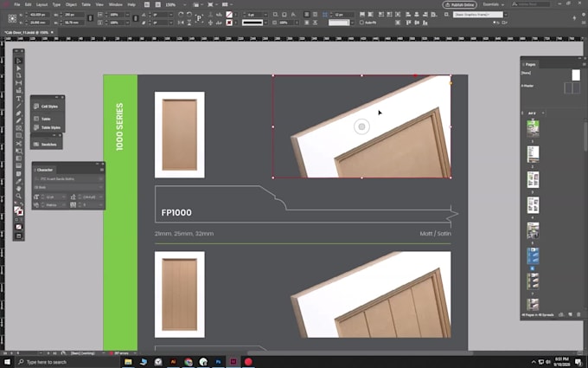Open Photoshop from the taskbar
The width and height of the screenshot is (588, 368).
click(218, 362)
